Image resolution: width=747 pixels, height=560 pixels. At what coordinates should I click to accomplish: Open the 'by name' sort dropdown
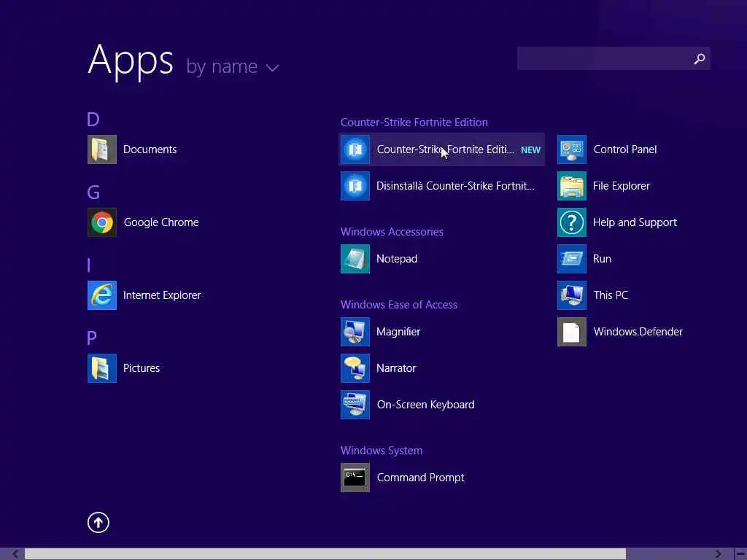click(232, 67)
